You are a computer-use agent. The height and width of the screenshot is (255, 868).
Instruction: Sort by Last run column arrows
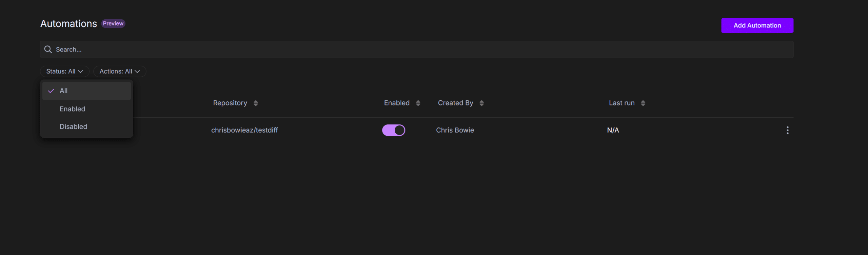643,103
